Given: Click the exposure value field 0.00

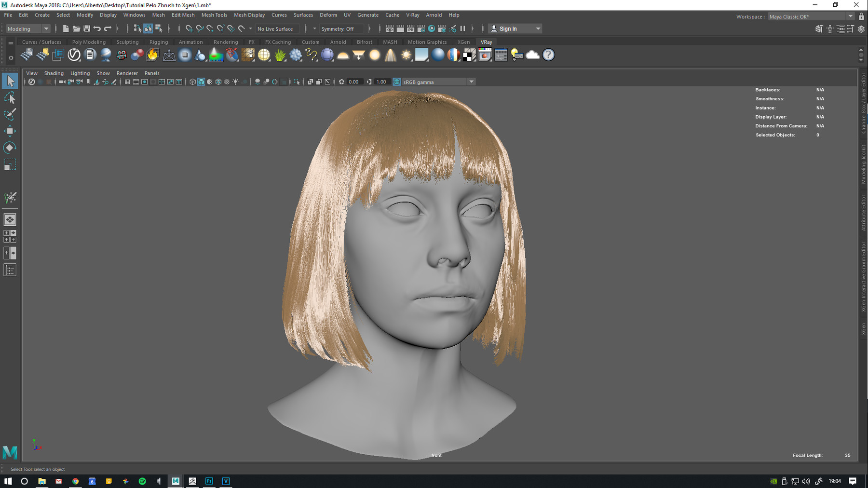Looking at the screenshot, I should click(354, 82).
